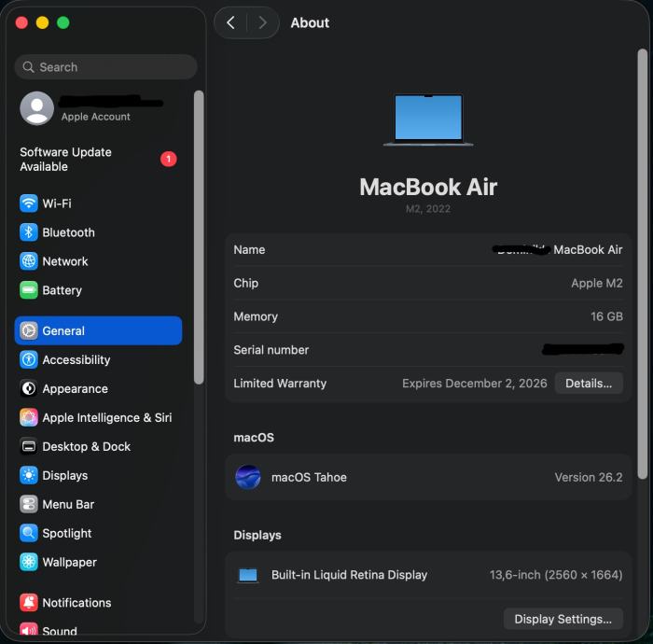The image size is (653, 644).
Task: Select Desktop & Dock label
Action: 86,446
